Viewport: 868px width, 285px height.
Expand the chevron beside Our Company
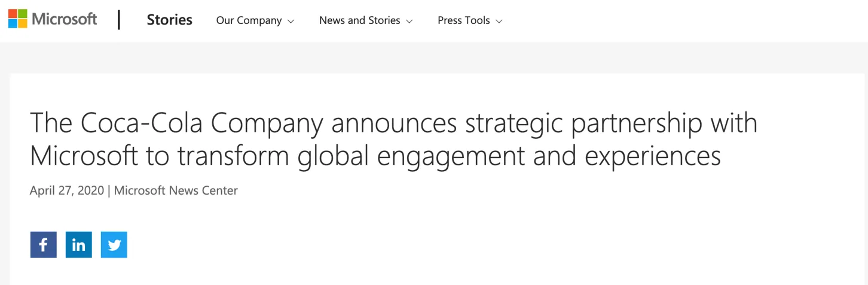(x=291, y=22)
